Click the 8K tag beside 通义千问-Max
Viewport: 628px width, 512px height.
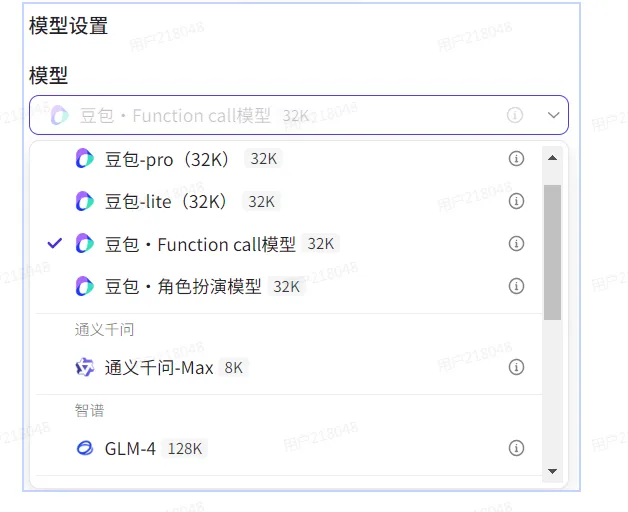[233, 367]
